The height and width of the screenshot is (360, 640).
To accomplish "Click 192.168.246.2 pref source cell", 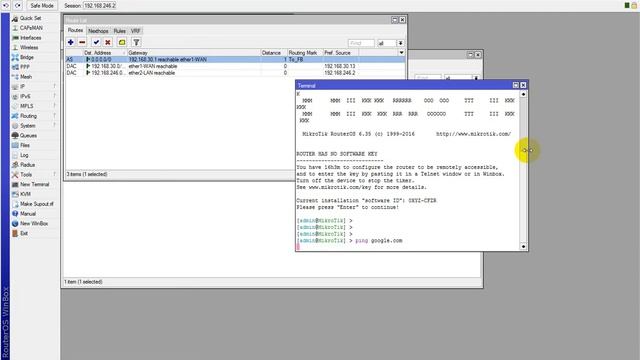I will coord(340,73).
